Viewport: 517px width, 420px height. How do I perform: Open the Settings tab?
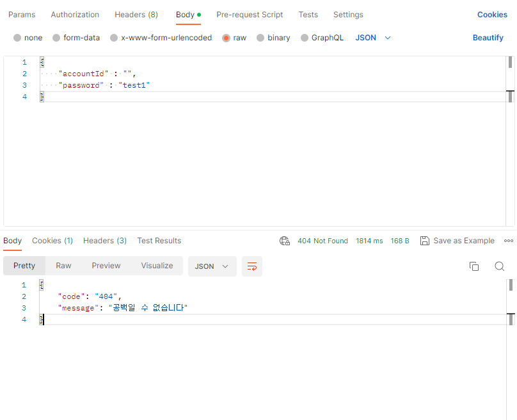pos(348,15)
